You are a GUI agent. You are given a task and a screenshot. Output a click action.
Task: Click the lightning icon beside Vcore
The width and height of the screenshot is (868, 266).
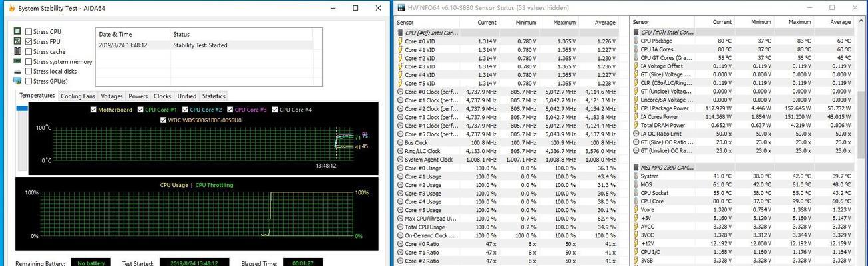coord(636,209)
